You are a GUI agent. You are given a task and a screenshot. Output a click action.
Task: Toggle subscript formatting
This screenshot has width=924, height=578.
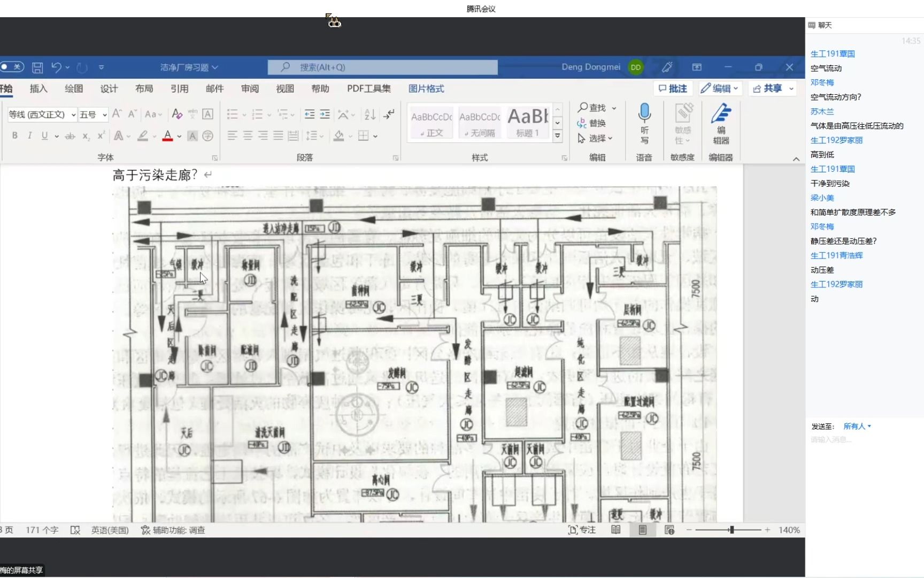[86, 136]
